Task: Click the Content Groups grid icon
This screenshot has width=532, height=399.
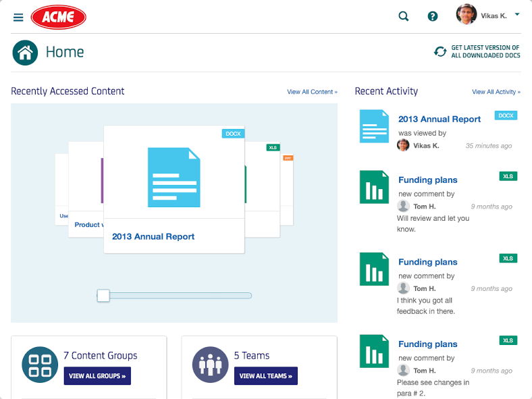Action: (40, 365)
